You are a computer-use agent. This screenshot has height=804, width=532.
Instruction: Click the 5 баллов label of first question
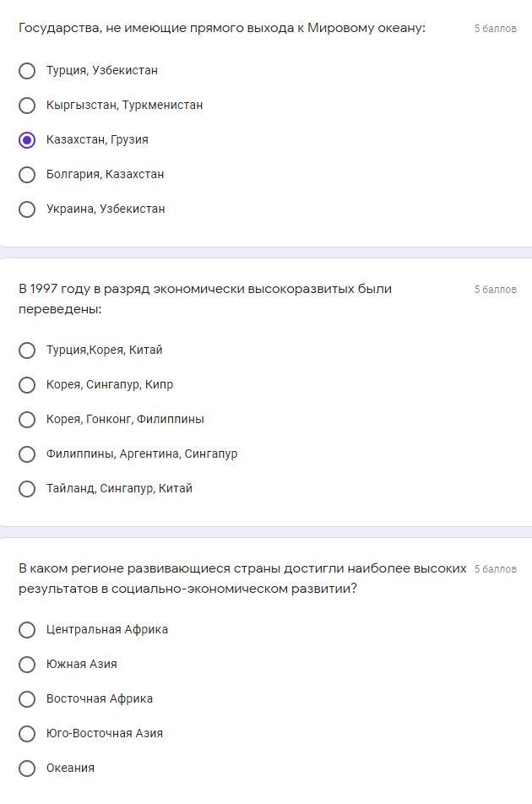495,29
